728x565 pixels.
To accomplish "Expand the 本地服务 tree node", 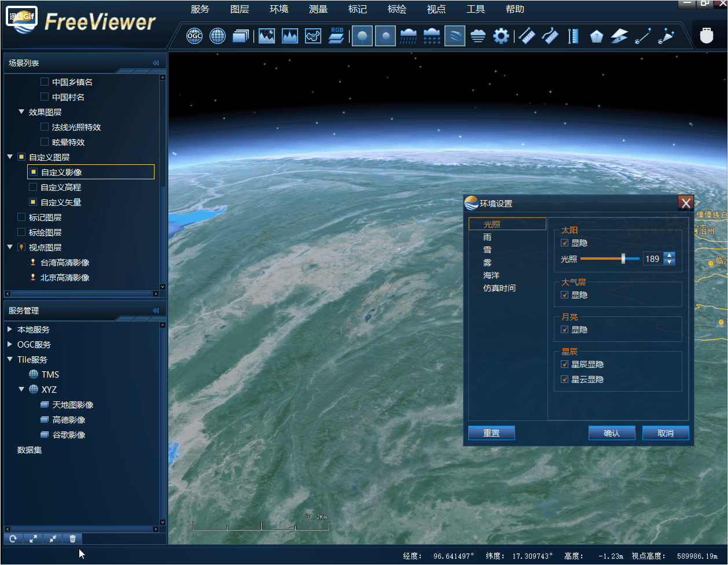I will (x=10, y=330).
